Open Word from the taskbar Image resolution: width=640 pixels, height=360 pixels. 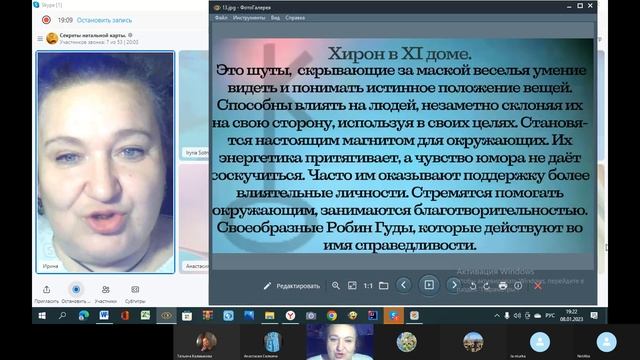pyautogui.click(x=104, y=316)
